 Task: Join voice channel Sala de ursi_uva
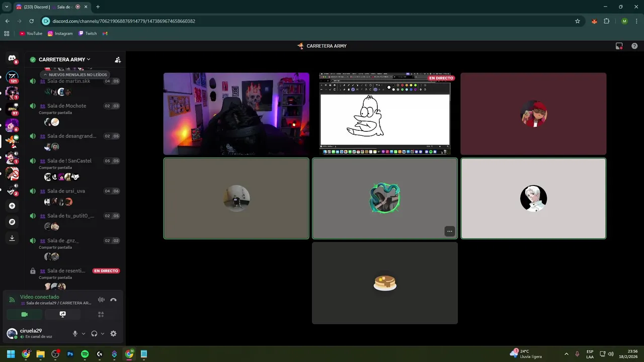pyautogui.click(x=74, y=191)
